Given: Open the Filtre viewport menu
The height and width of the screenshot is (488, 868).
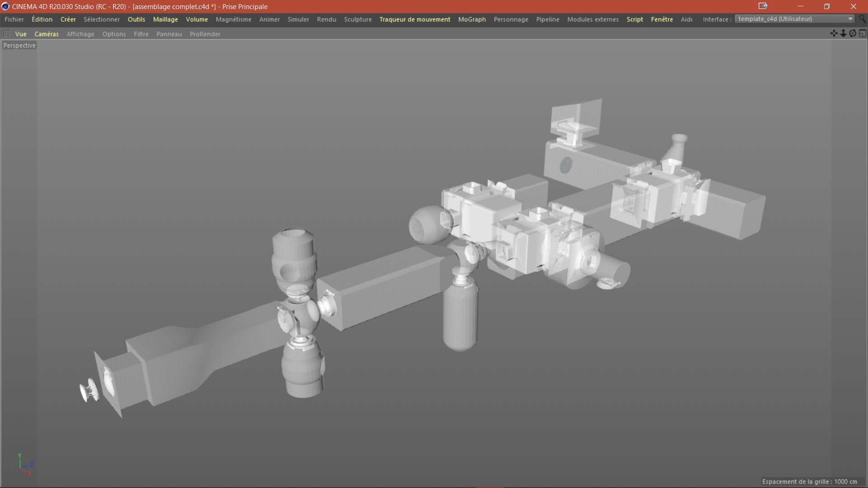Looking at the screenshot, I should 141,34.
